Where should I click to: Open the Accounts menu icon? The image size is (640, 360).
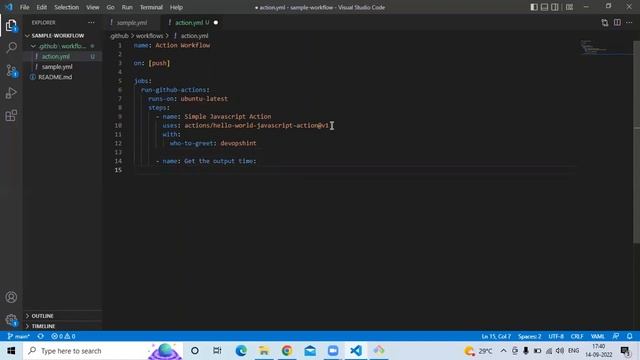click(x=11, y=297)
